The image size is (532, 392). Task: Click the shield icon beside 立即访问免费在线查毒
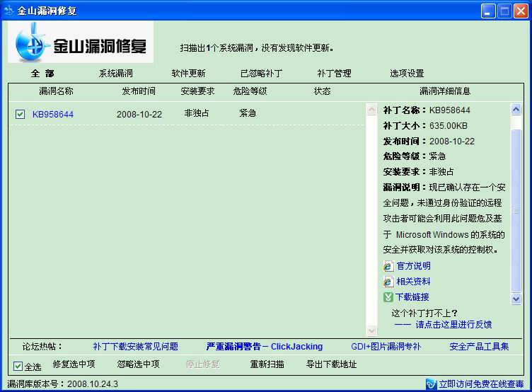point(432,384)
